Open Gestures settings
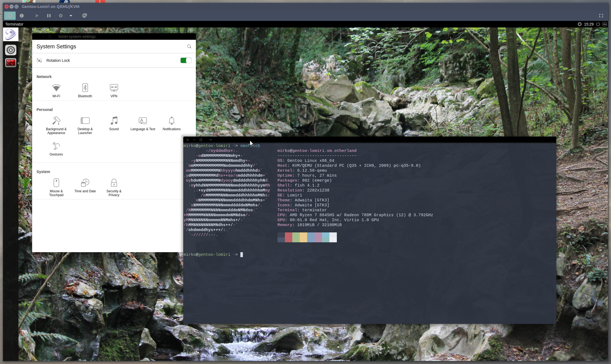 (x=56, y=149)
